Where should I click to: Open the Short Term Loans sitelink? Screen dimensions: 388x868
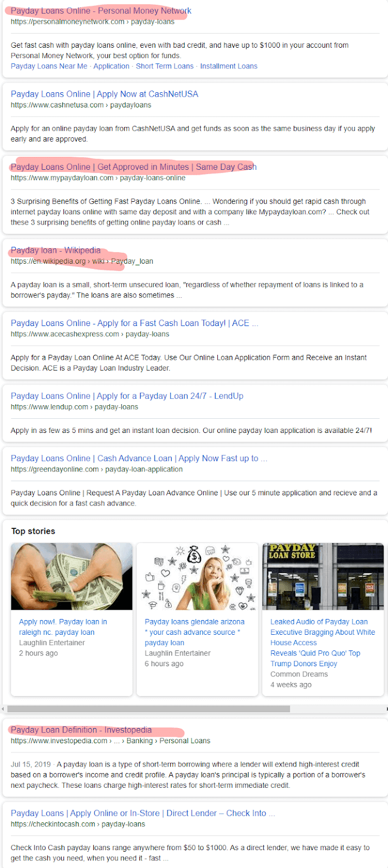[x=164, y=66]
